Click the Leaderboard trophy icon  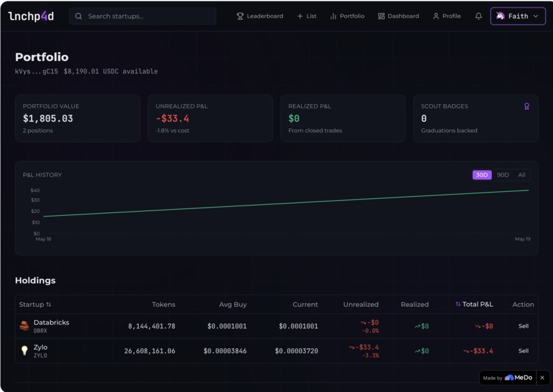pyautogui.click(x=240, y=16)
